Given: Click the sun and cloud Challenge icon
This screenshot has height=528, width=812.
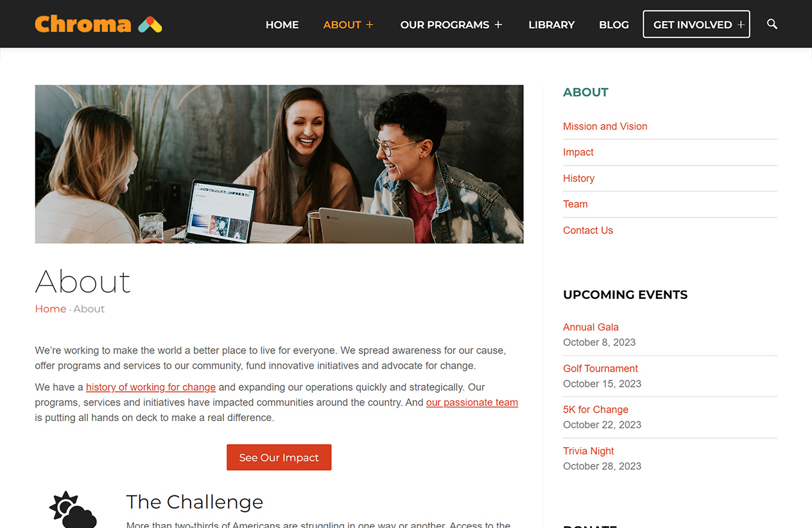Looking at the screenshot, I should pos(73,509).
